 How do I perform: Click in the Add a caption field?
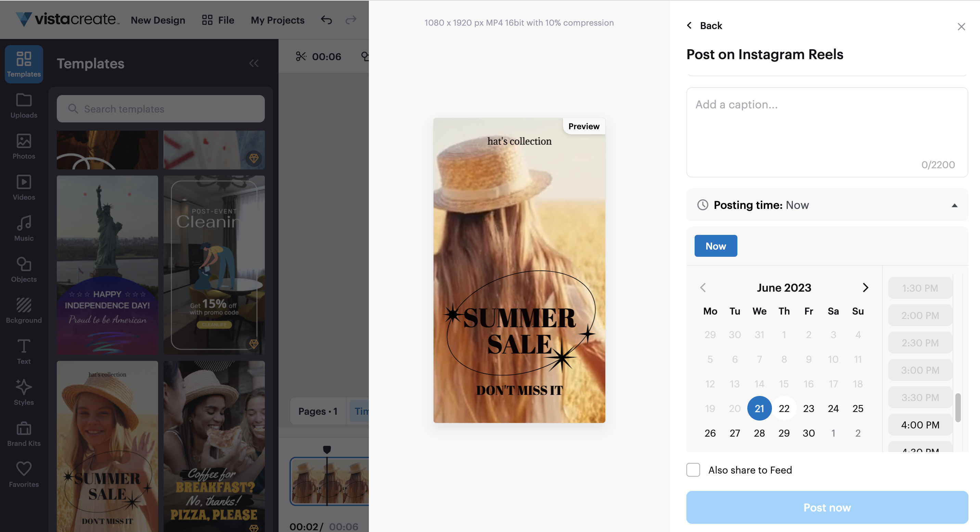tap(827, 132)
